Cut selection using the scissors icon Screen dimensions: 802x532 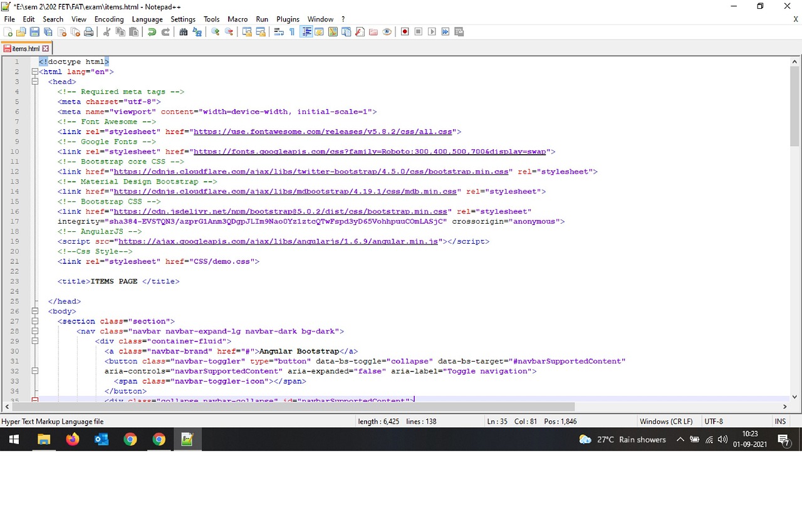pyautogui.click(x=107, y=32)
